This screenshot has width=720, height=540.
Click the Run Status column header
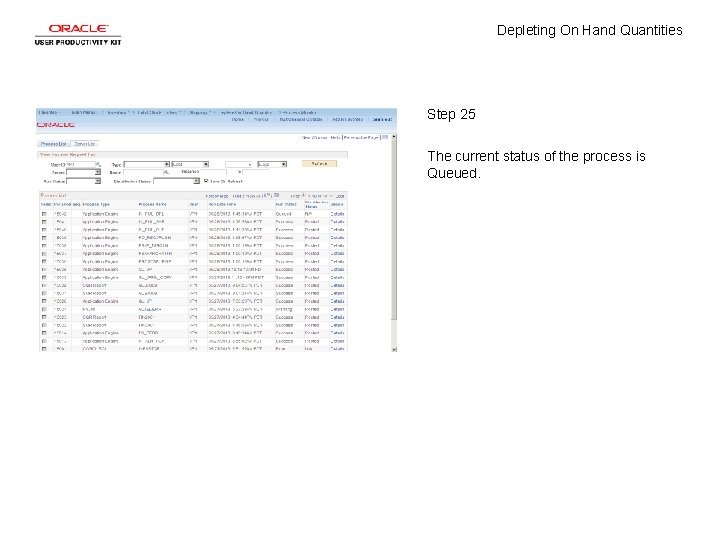(x=286, y=204)
